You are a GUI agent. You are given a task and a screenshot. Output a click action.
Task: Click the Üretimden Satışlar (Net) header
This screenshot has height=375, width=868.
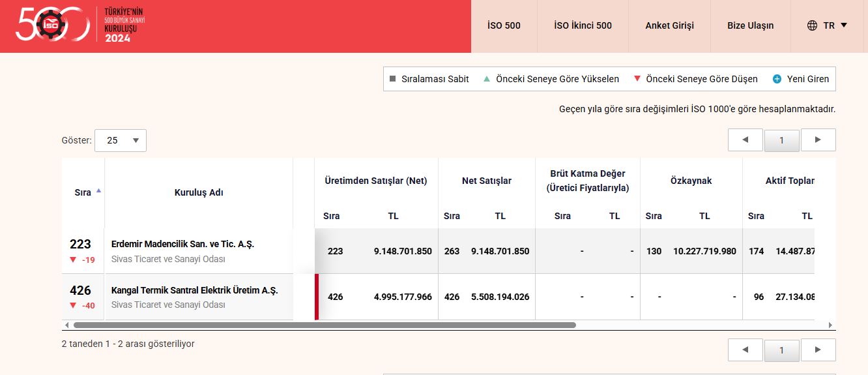pyautogui.click(x=376, y=181)
